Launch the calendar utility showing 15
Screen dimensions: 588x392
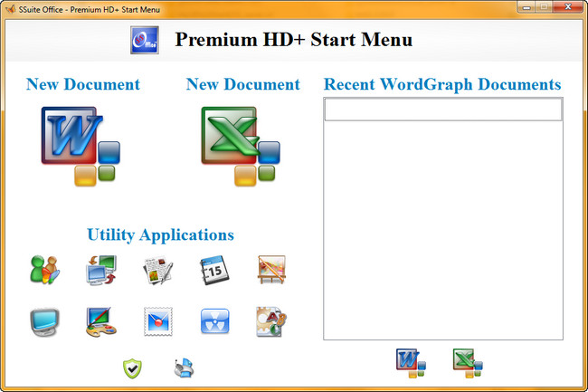[x=215, y=270]
